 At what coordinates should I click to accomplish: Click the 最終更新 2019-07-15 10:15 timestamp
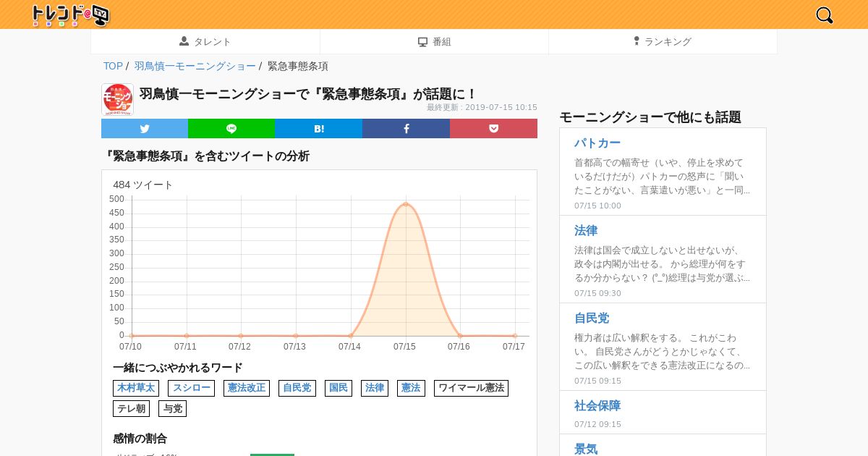coord(482,107)
